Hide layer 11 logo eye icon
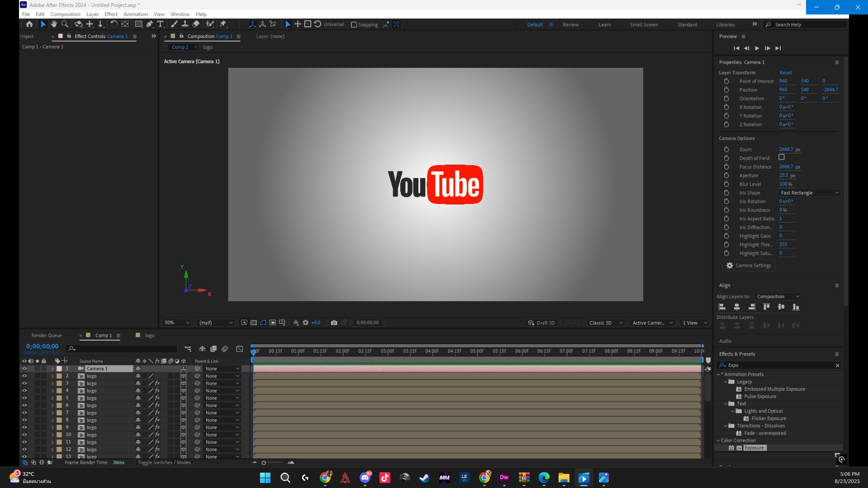The height and width of the screenshot is (488, 868). [24, 442]
